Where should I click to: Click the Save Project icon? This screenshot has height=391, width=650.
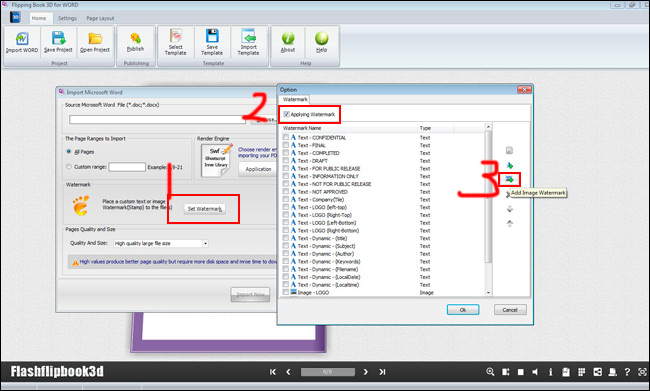[58, 38]
